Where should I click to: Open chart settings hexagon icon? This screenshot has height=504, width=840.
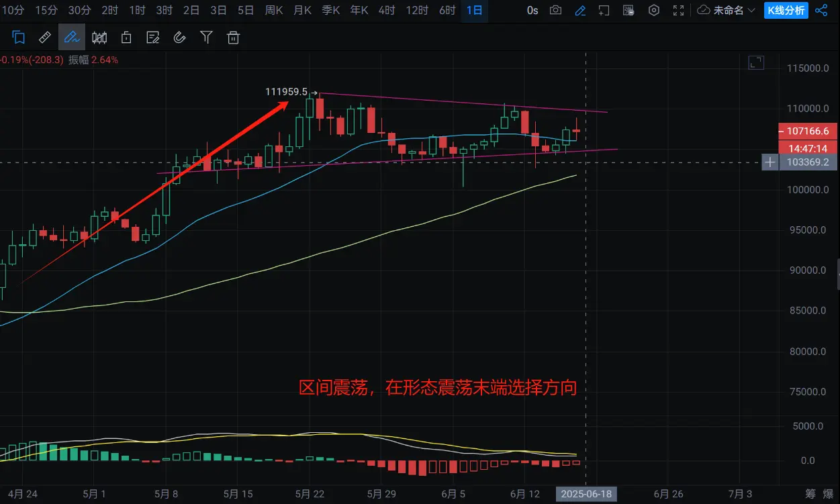pyautogui.click(x=654, y=10)
